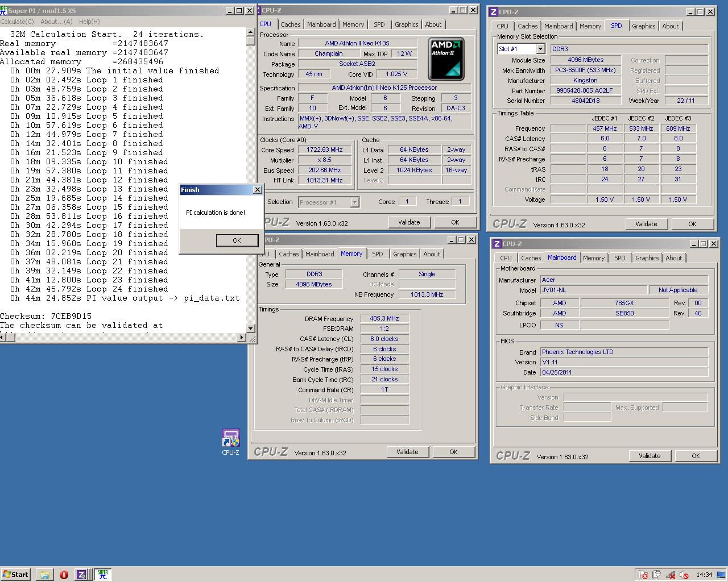Click Validate in the SPD window
The height and width of the screenshot is (582, 728).
coord(646,224)
